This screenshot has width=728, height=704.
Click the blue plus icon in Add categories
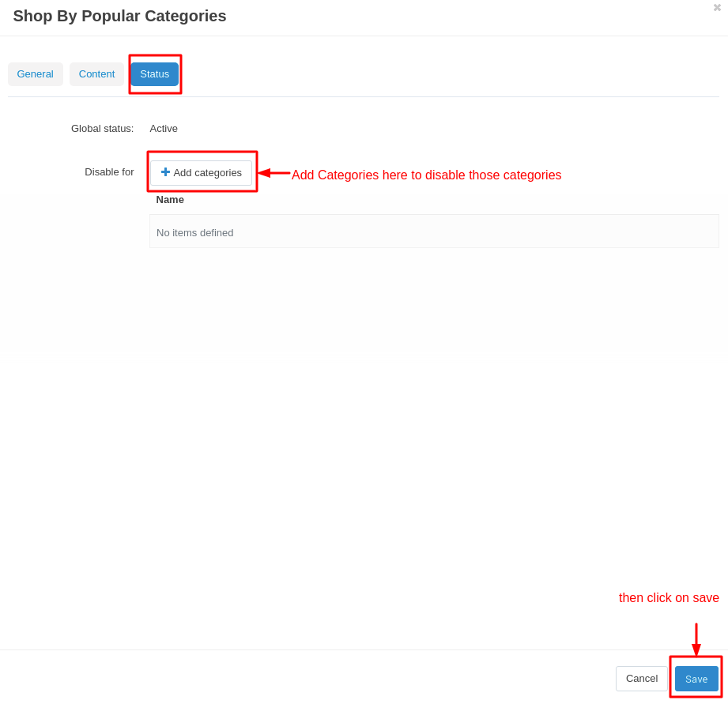click(x=165, y=172)
